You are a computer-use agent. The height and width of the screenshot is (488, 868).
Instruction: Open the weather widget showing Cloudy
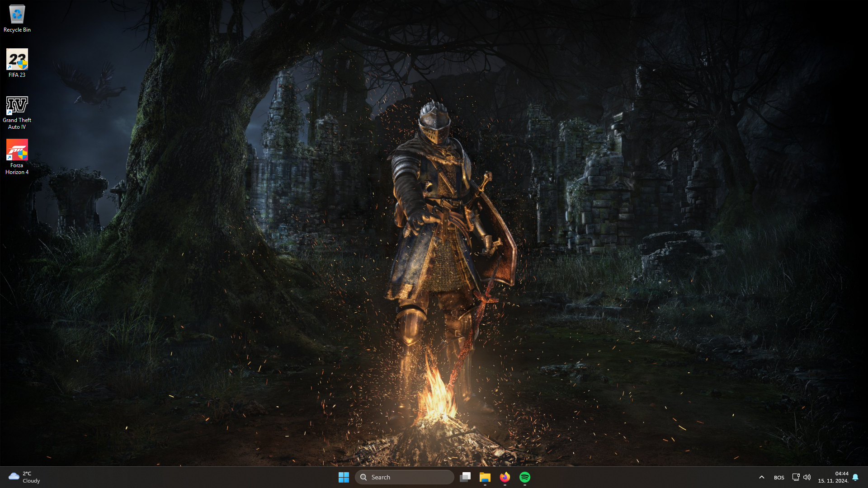pos(24,477)
